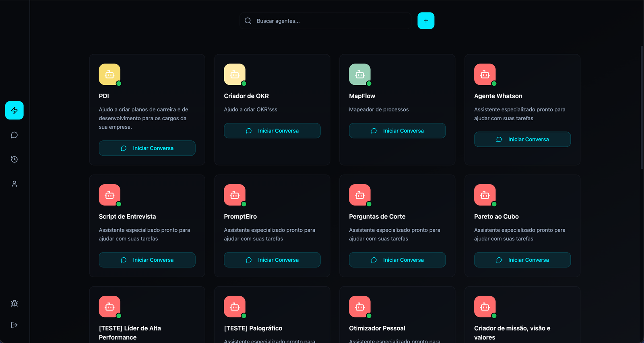
Task: Click the yellow PDI agent robot icon
Action: (x=109, y=74)
